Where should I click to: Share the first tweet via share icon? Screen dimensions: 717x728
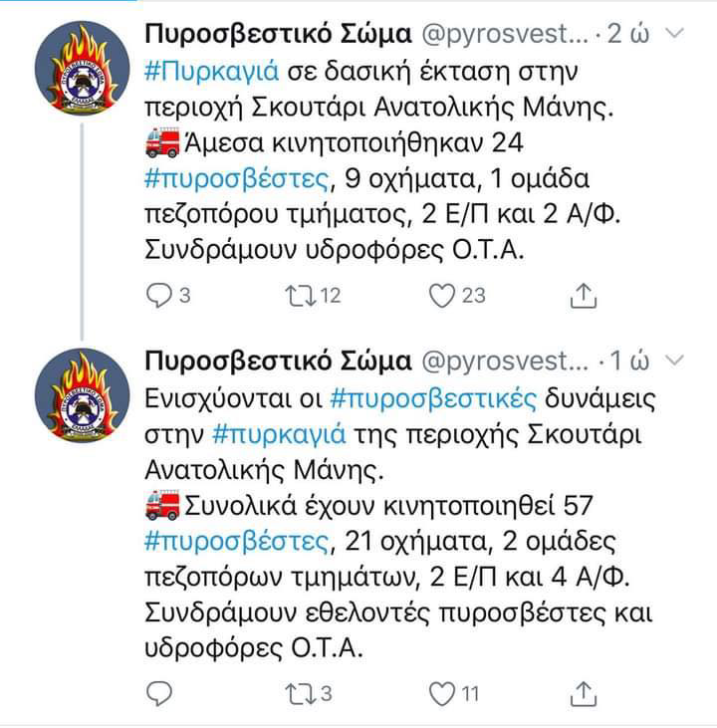click(584, 296)
